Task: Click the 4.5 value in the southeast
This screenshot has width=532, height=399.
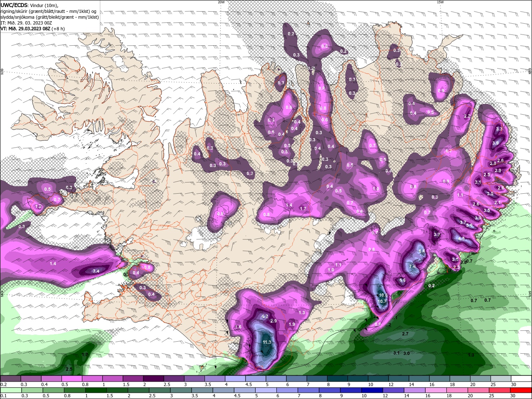Action: (461, 239)
